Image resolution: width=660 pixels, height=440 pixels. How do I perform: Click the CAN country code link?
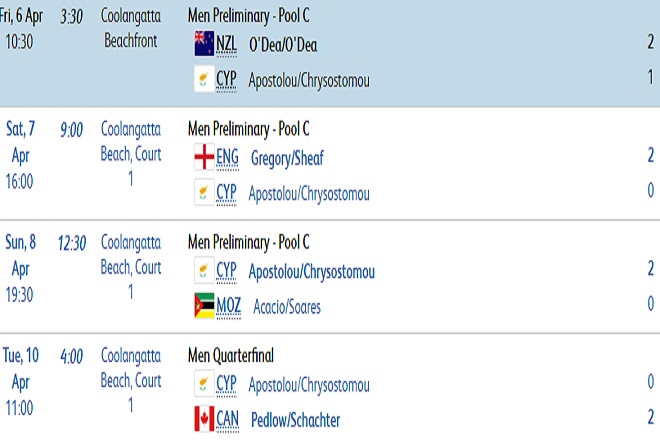coord(228,420)
